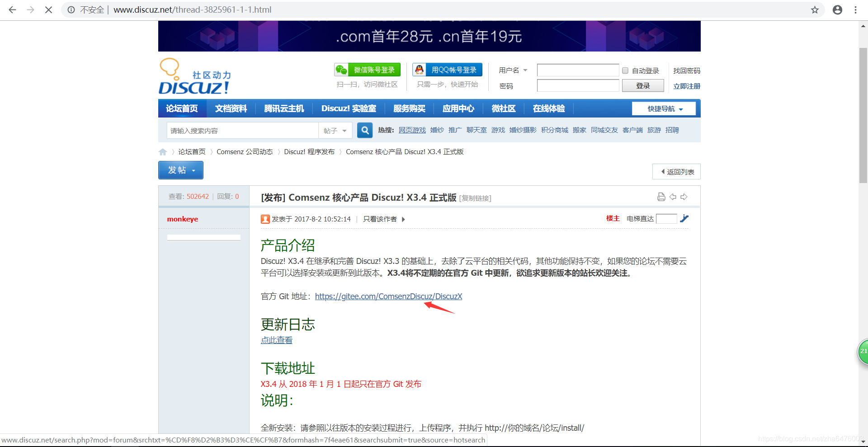Viewport: 868px width, 447px height.
Task: Open the 帖子 search type dropdown
Action: [335, 131]
